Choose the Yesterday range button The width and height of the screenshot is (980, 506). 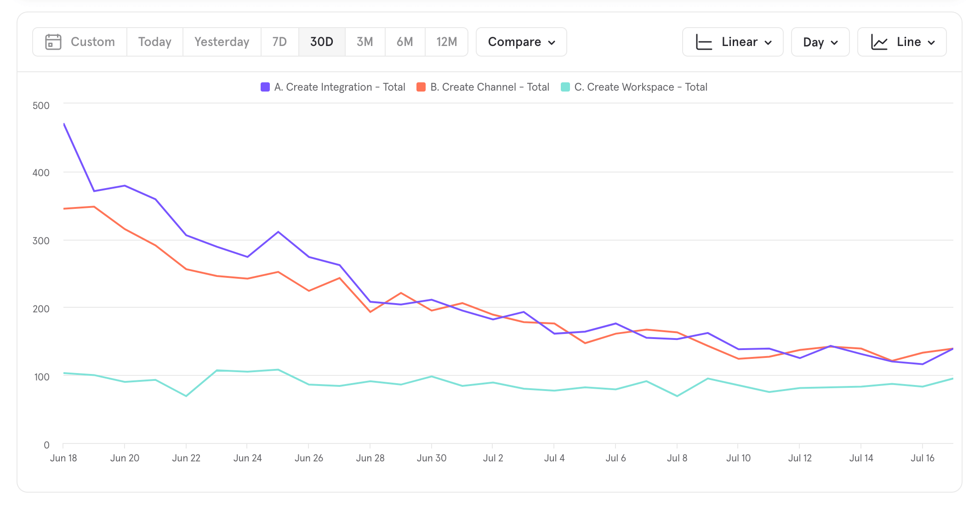point(222,42)
